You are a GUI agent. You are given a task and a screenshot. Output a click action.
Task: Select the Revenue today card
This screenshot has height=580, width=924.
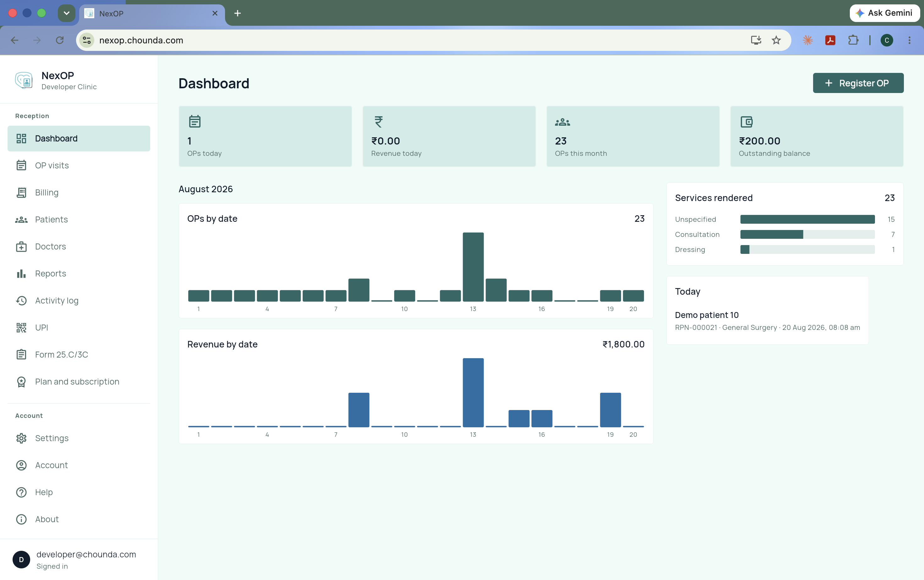pyautogui.click(x=449, y=136)
